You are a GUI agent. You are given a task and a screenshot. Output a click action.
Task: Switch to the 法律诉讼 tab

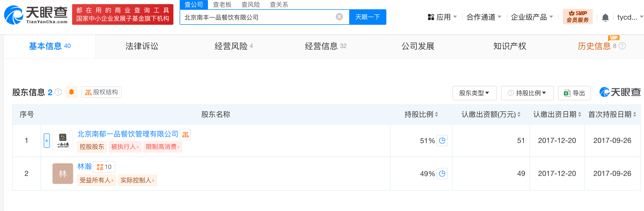click(142, 46)
